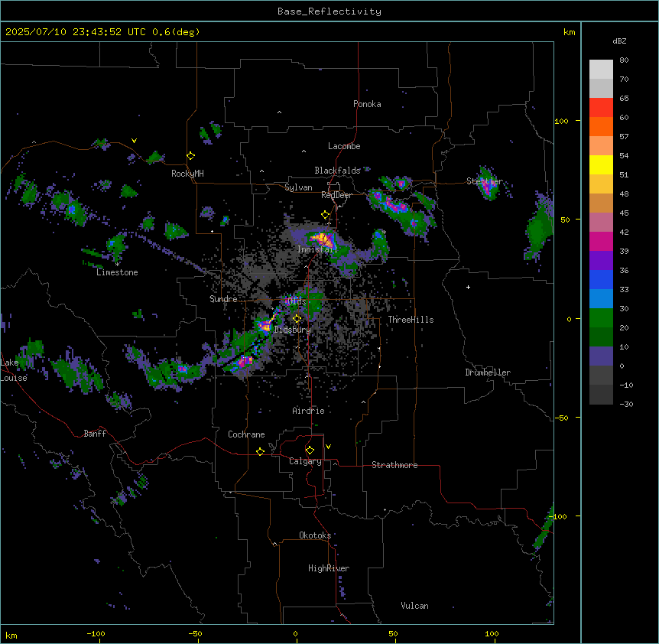Click the 10 dBZ slate blue legend swatch
This screenshot has height=644, width=659.
tap(601, 356)
